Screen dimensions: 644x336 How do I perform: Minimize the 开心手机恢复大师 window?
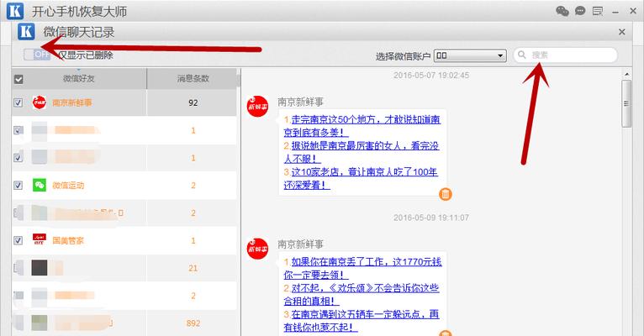(615, 13)
